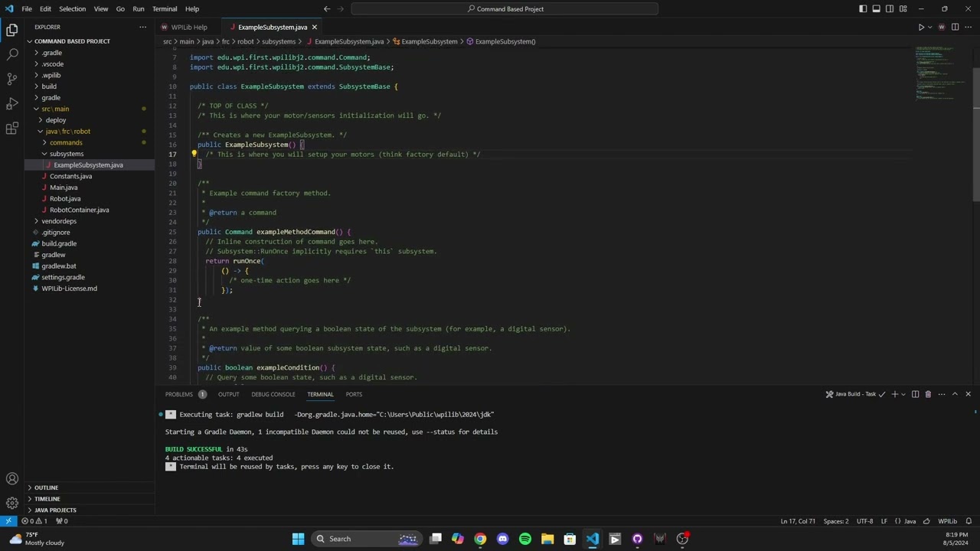Screen dimensions: 980x551
Task: Collapse the subsystems folder
Action: tap(67, 154)
